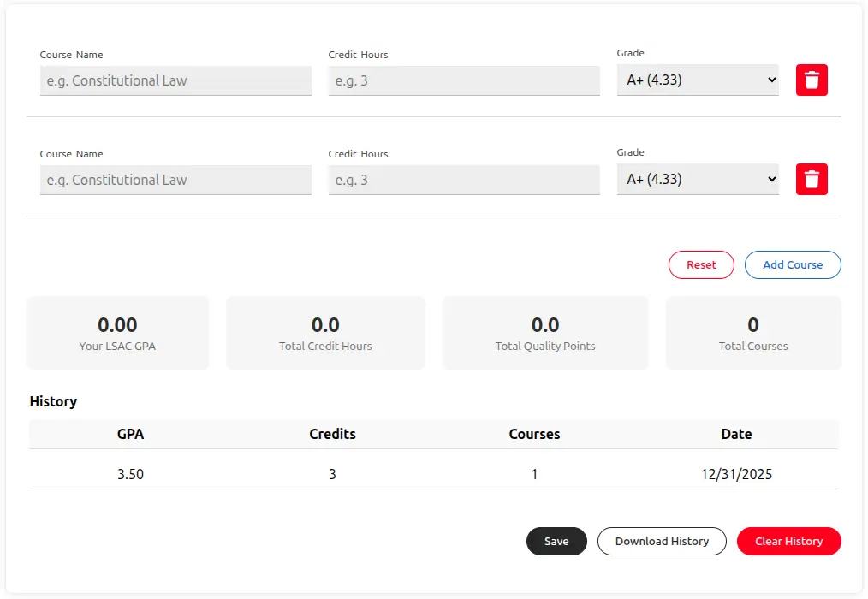868x599 pixels.
Task: Select the Total Credit Hours summary card
Action: 325,333
